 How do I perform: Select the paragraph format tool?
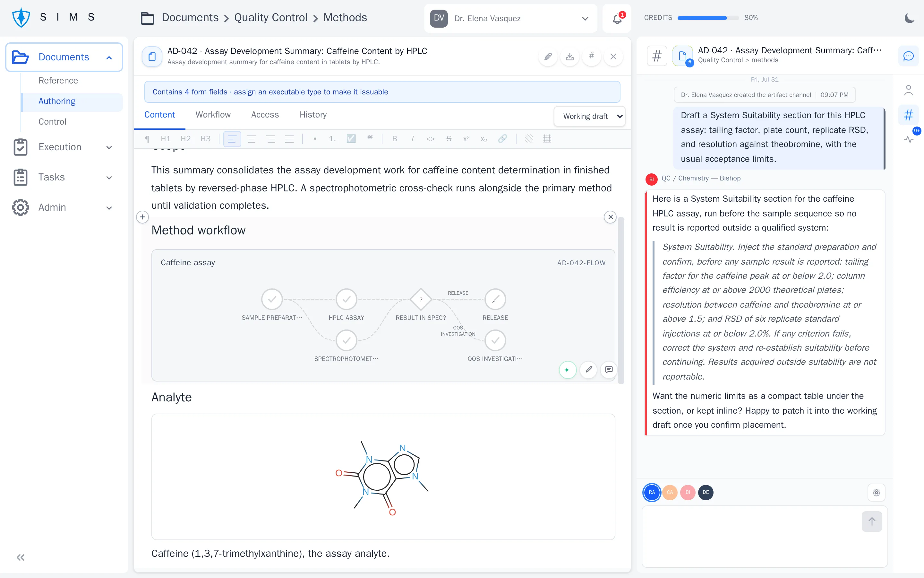tap(147, 139)
